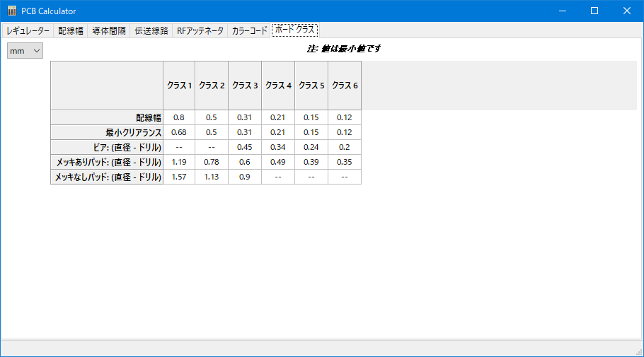Click the クラス 1 column header
The height and width of the screenshot is (357, 644).
179,86
